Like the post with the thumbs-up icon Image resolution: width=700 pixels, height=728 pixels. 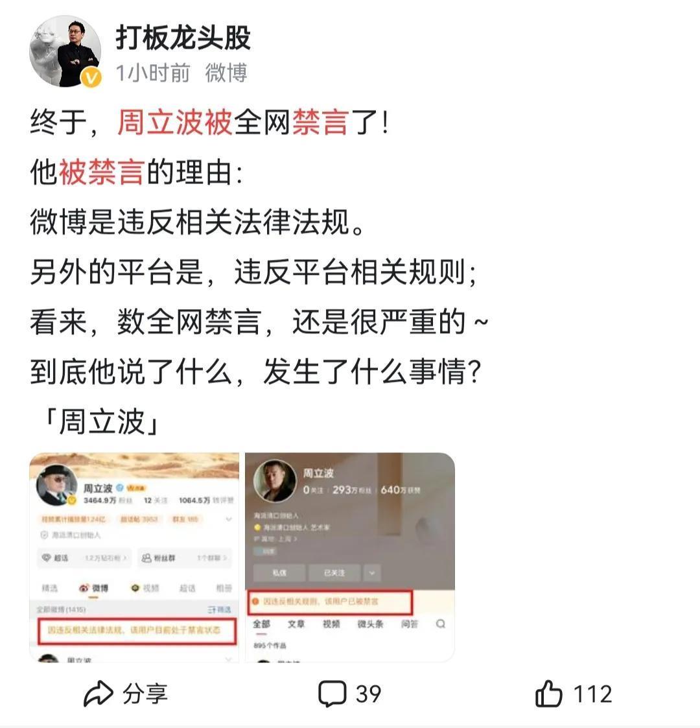click(548, 694)
